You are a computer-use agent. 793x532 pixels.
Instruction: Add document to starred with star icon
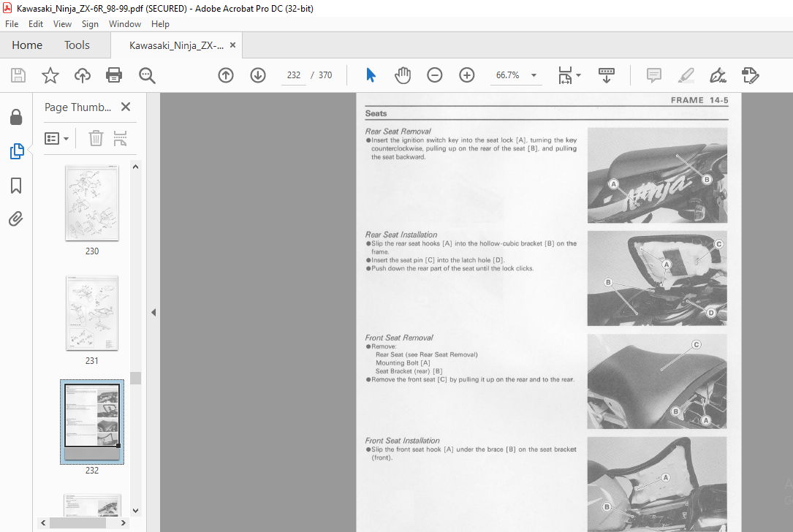point(50,75)
